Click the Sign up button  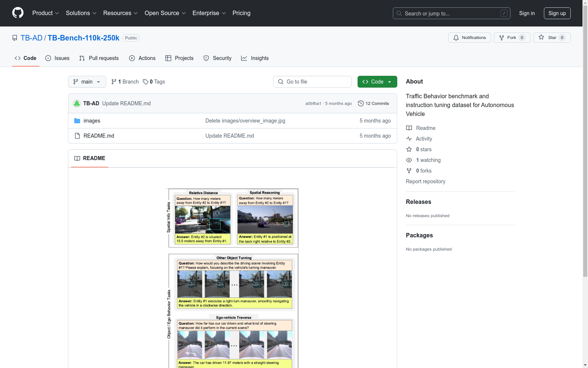tap(557, 13)
